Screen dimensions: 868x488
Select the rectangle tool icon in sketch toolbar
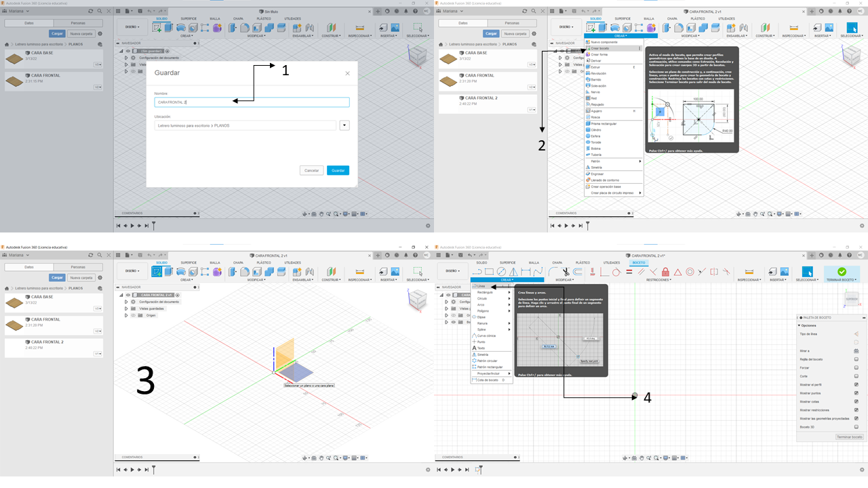tap(489, 272)
